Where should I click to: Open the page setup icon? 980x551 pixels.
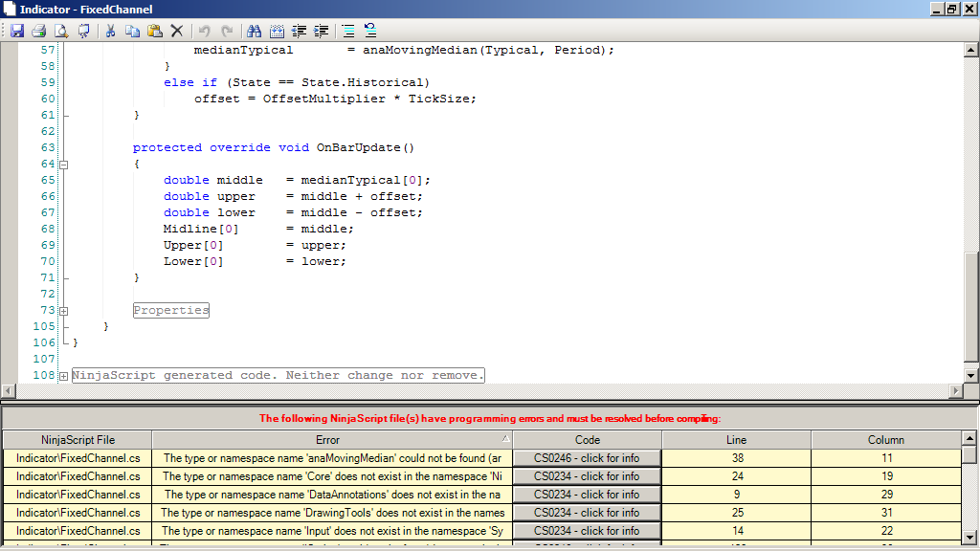point(83,31)
